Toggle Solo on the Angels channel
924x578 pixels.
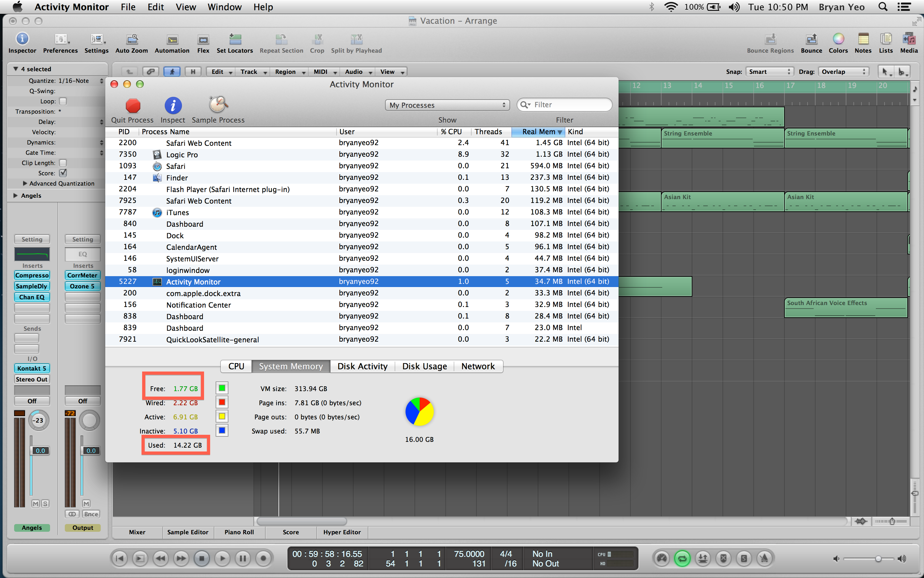[45, 504]
